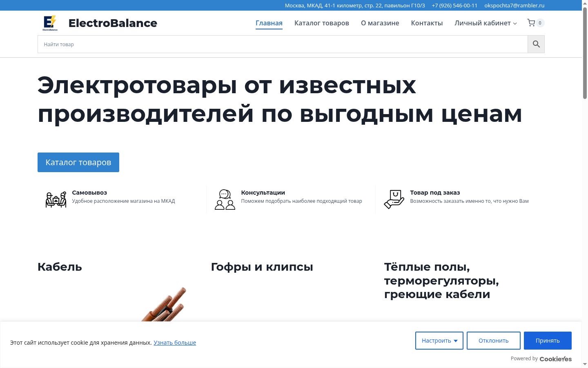The width and height of the screenshot is (588, 368).
Task: Click the CookieYes logo
Action: coord(555,359)
